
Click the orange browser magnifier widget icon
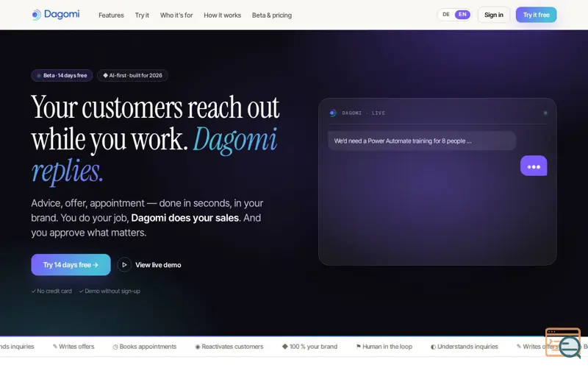point(563,342)
